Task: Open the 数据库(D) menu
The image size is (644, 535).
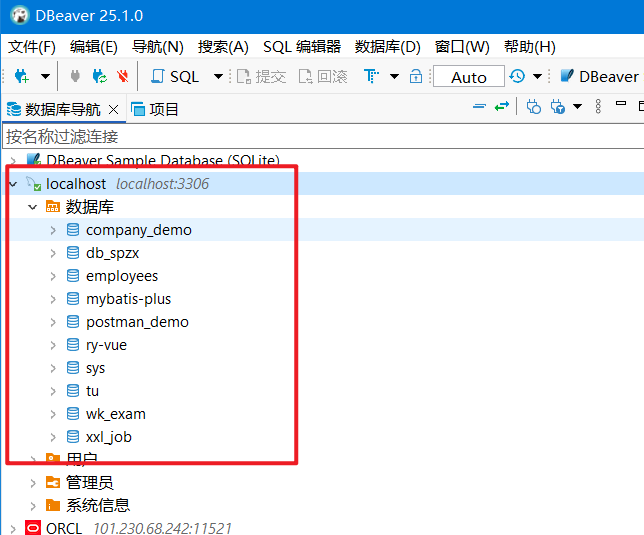Action: 387,47
